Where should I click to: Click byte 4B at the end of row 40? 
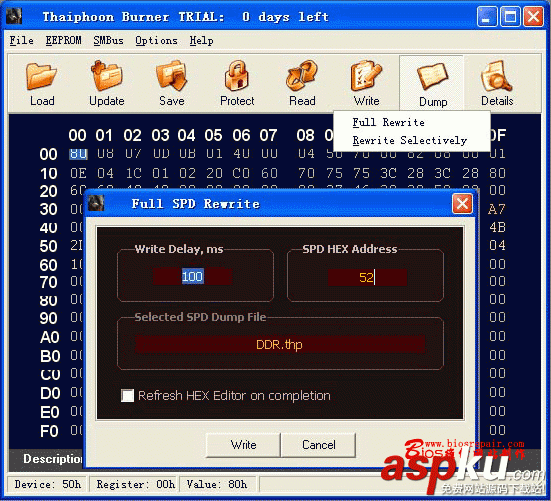[x=497, y=227]
